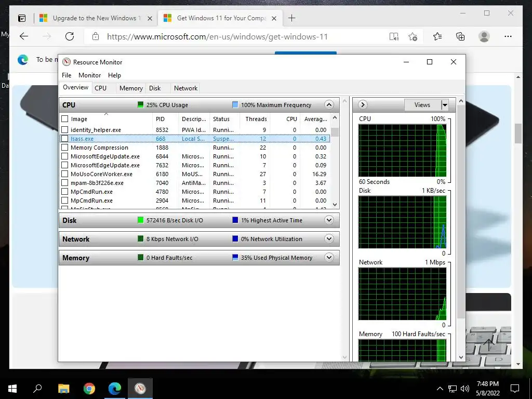Expand the Memory section chevron
Image resolution: width=532 pixels, height=399 pixels.
click(x=329, y=258)
